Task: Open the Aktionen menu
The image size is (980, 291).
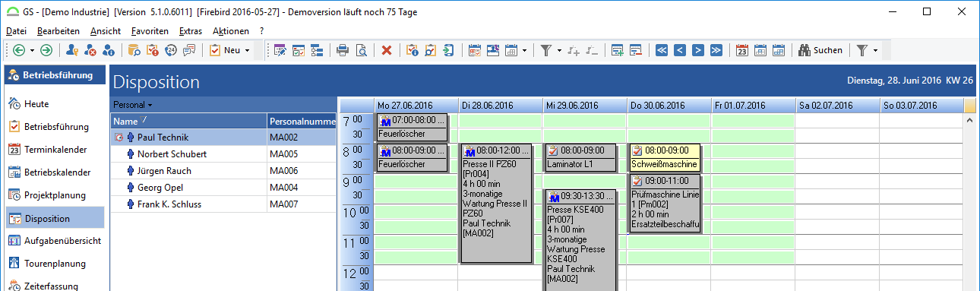Action: tap(231, 31)
